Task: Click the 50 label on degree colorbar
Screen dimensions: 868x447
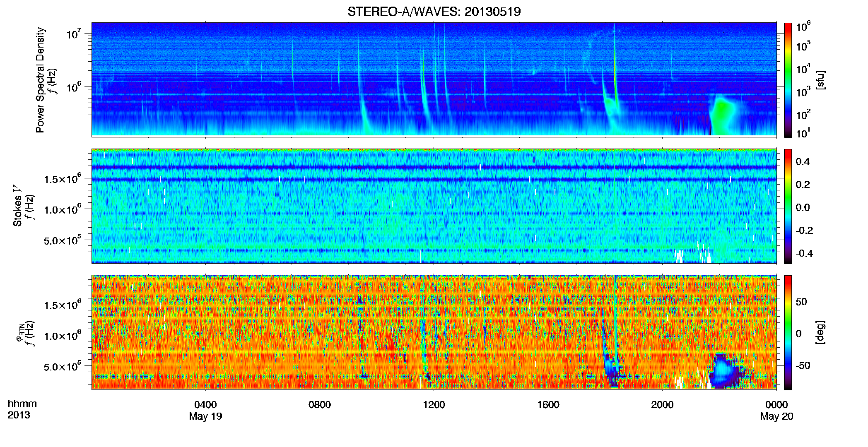Action: (x=801, y=302)
